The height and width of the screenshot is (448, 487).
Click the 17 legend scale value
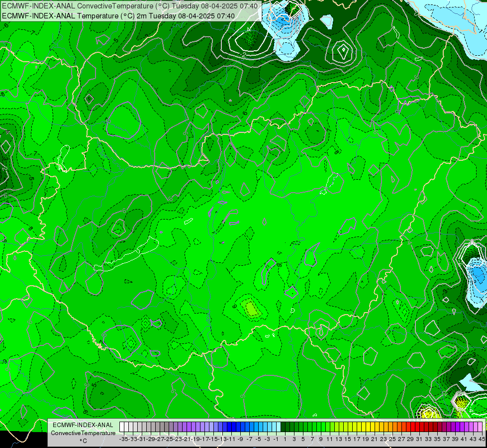[357, 439]
